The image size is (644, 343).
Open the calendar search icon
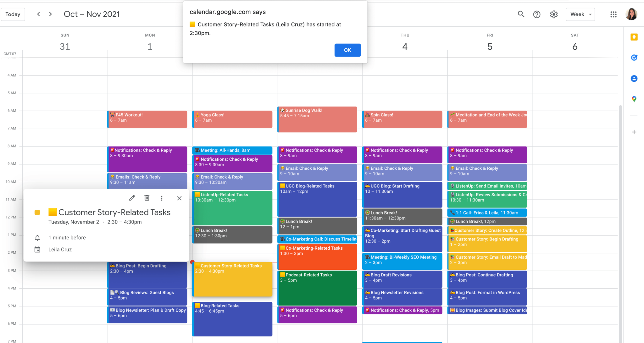(x=521, y=14)
